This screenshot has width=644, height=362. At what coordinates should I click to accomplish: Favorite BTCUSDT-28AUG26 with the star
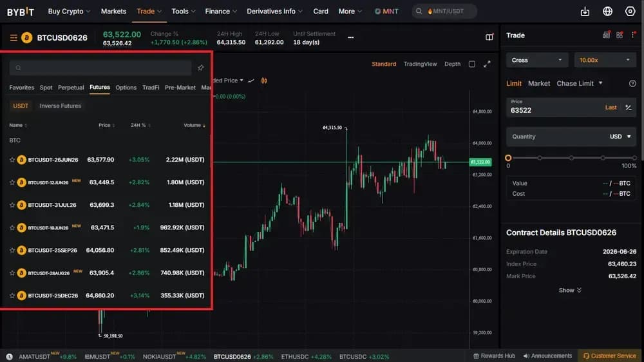(12, 273)
